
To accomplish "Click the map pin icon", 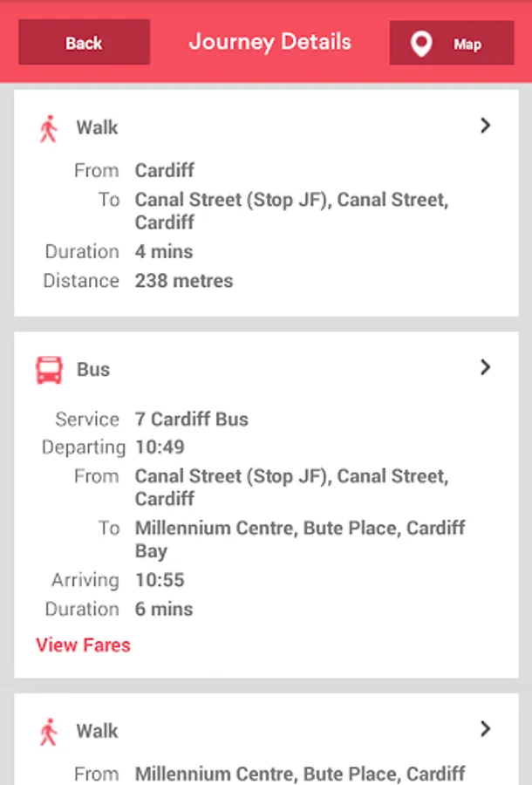I will [421, 44].
